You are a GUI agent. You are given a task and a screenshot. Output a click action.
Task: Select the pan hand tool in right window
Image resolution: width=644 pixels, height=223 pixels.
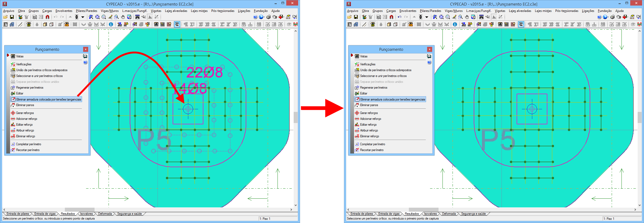tap(467, 17)
